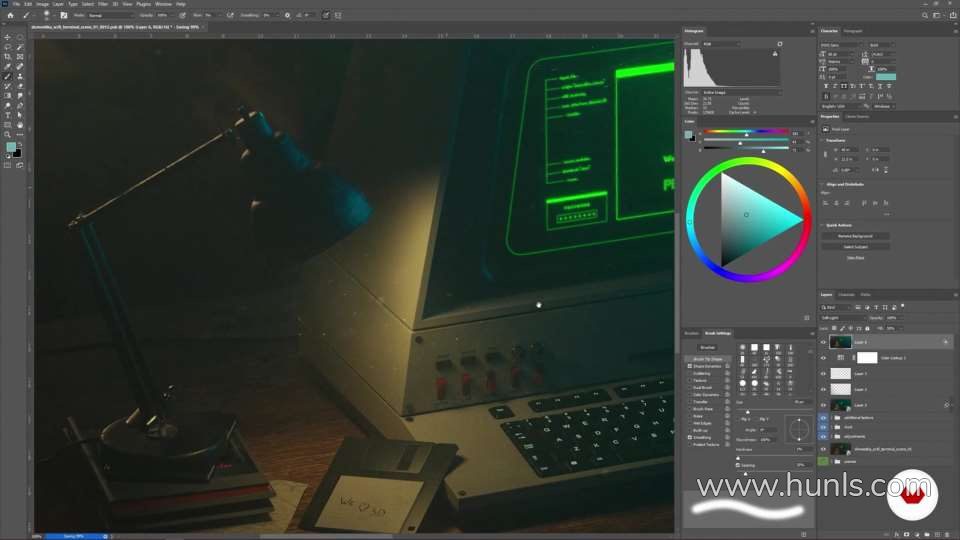Add a layer mask icon

click(907, 534)
